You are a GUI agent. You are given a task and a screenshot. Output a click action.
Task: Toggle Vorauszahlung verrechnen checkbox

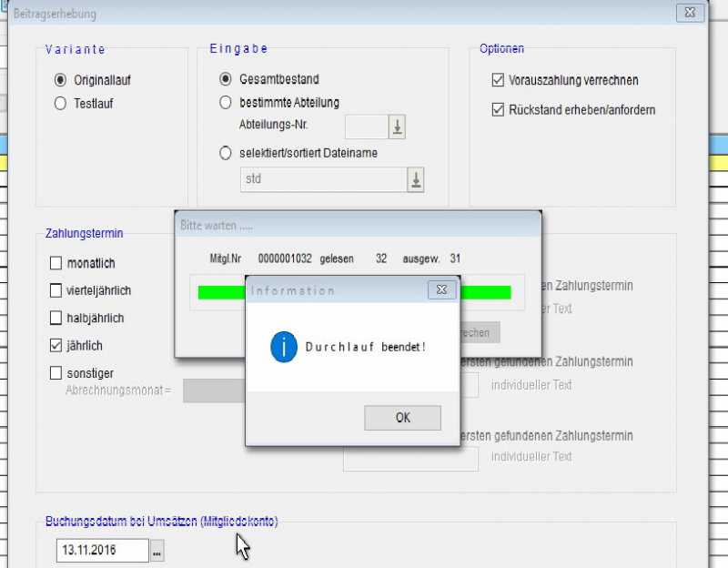(498, 80)
